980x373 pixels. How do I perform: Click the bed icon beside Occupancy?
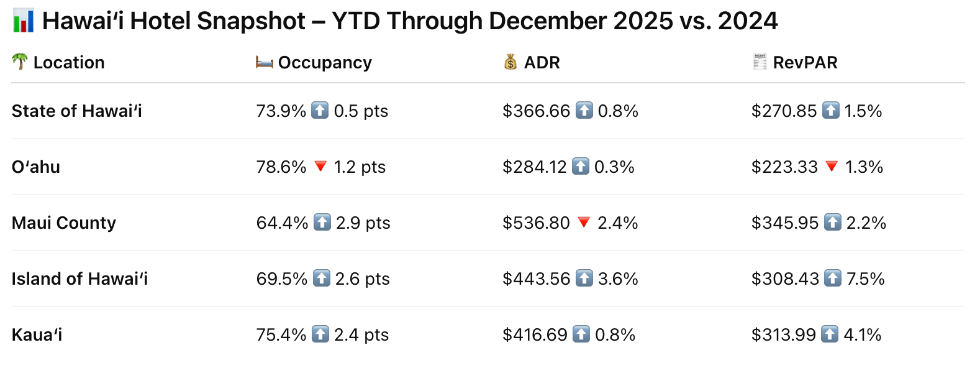pos(265,62)
